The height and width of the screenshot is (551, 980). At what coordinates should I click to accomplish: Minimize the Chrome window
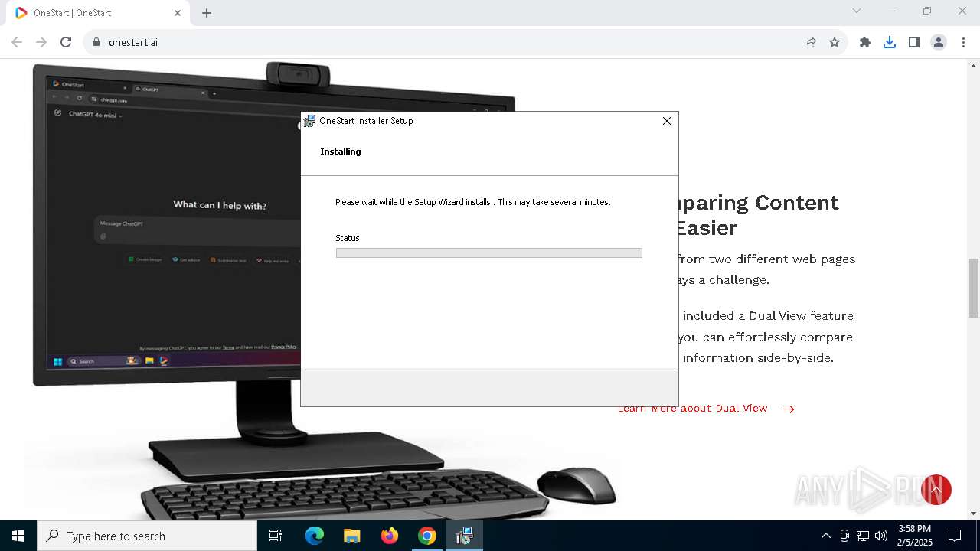point(892,11)
